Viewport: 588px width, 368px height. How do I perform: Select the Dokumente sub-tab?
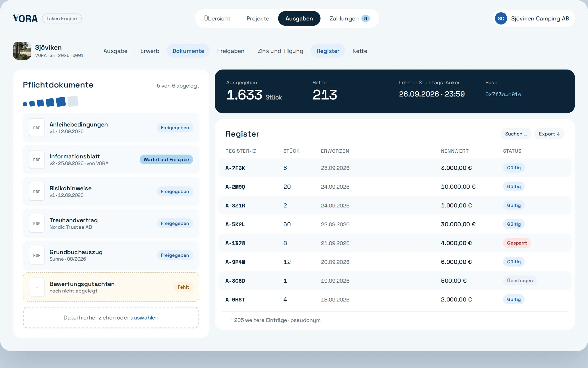pyautogui.click(x=188, y=51)
